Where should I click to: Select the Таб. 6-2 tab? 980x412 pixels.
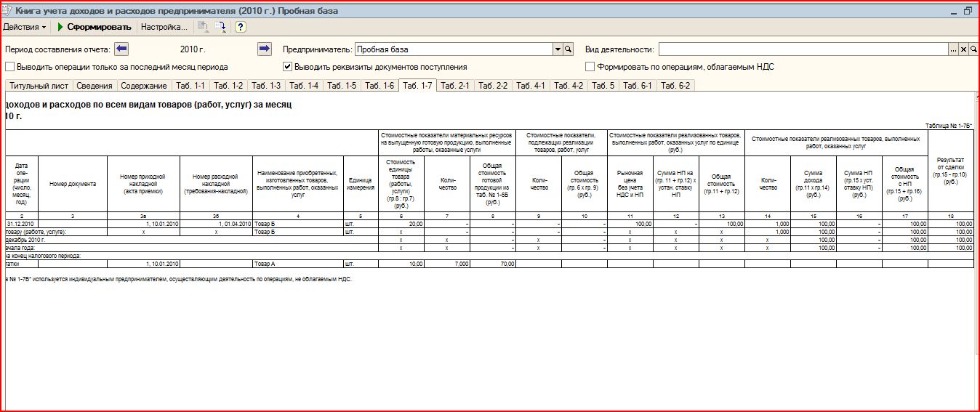point(675,86)
